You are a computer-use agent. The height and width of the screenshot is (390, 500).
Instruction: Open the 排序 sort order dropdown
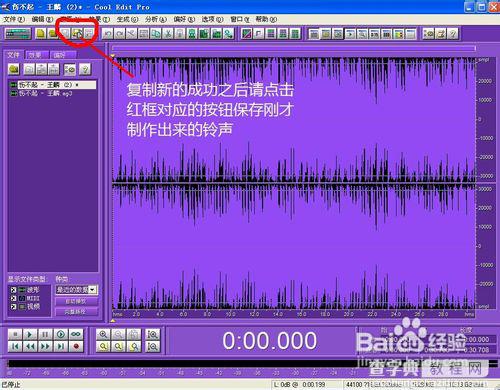point(76,289)
